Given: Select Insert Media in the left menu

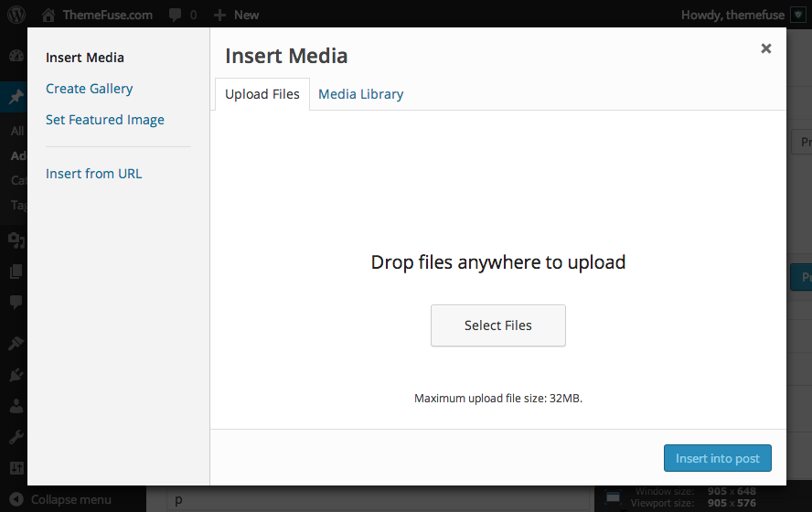Looking at the screenshot, I should (85, 58).
